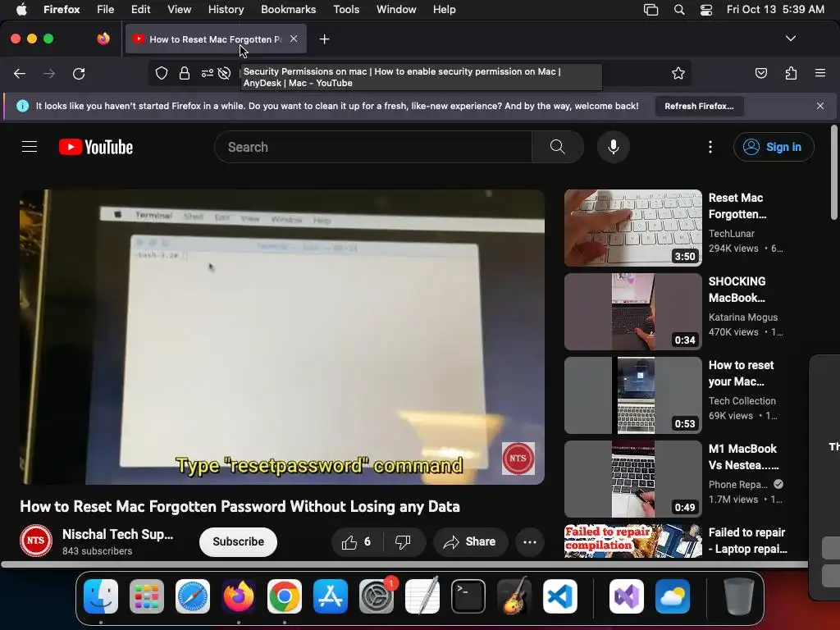Open Reset Mac Forgotten video thumbnail
The width and height of the screenshot is (840, 630).
[x=632, y=228]
